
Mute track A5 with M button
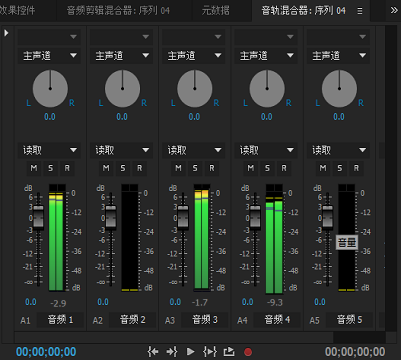click(323, 168)
